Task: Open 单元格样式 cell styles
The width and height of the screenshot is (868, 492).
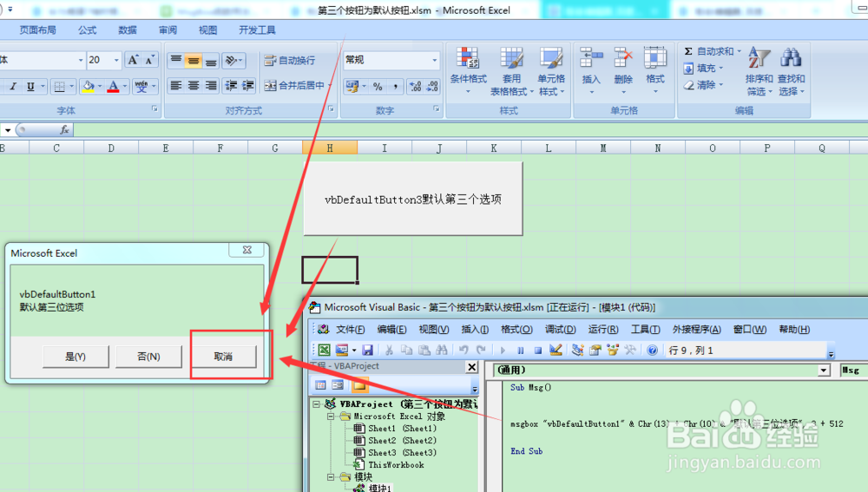Action: 551,70
